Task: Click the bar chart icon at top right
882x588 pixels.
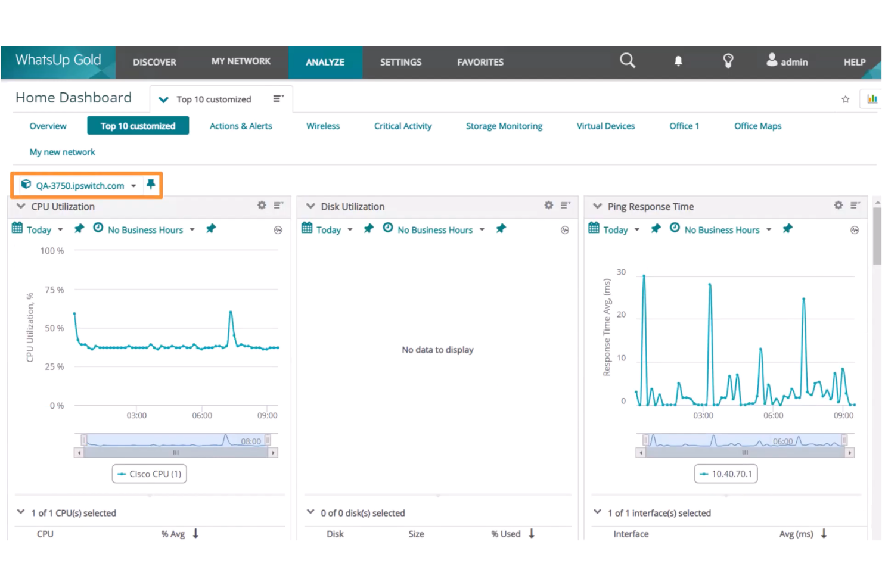Action: 872,99
